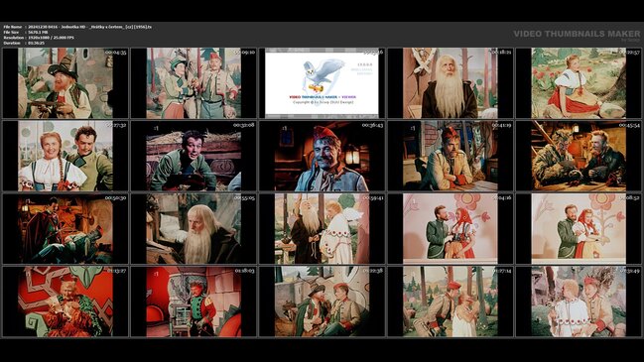Select the 00:59:41 frame with the angel

click(322, 229)
